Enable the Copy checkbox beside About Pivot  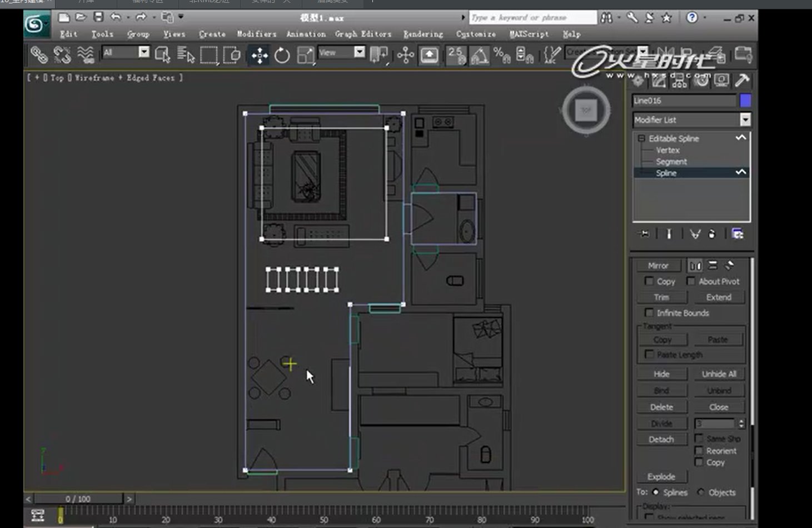649,281
